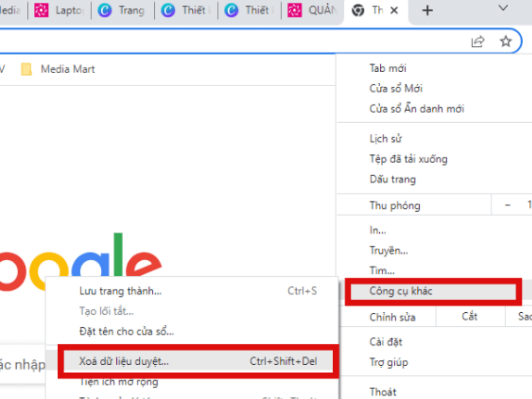
Task: Expand the Lịch sử submenu
Action: coord(385,139)
